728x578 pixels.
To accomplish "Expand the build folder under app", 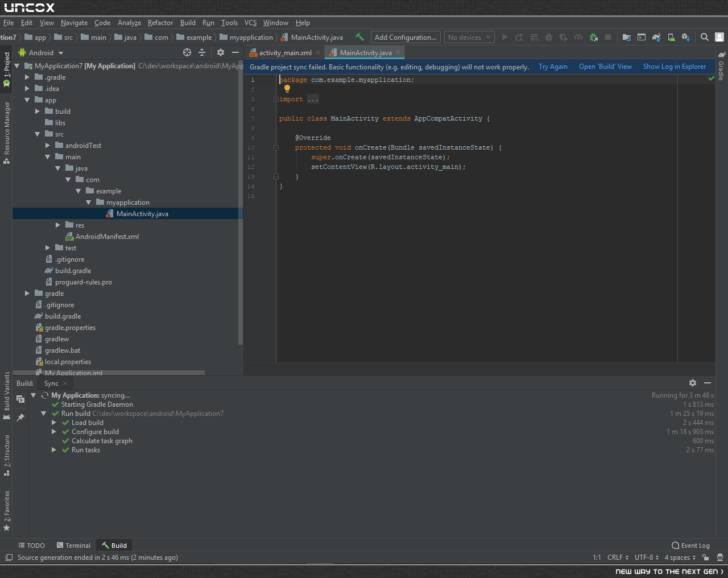I will [x=37, y=112].
